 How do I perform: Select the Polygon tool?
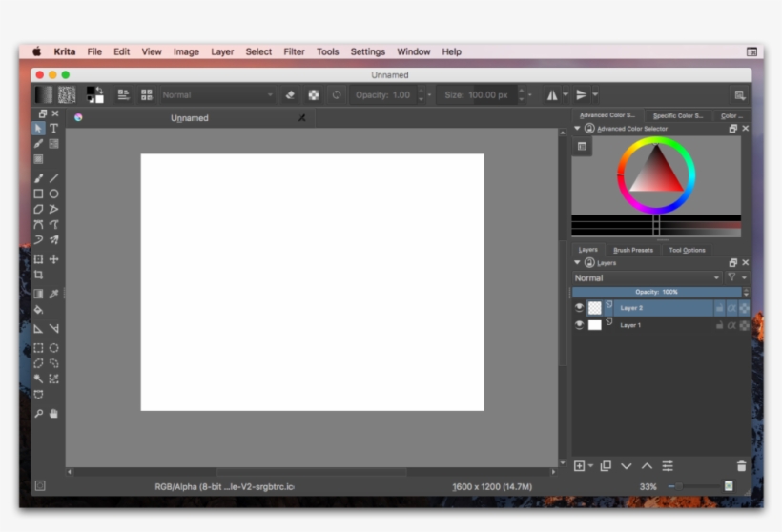[x=38, y=209]
